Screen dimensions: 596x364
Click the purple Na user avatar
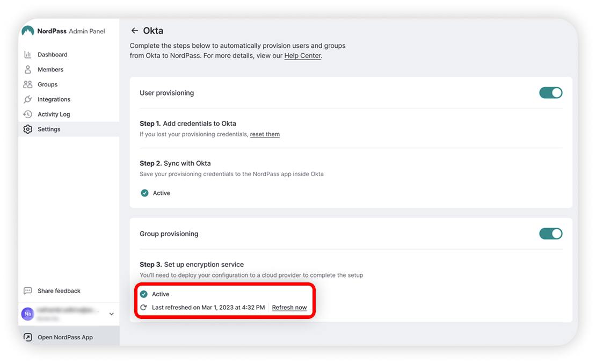(28, 314)
